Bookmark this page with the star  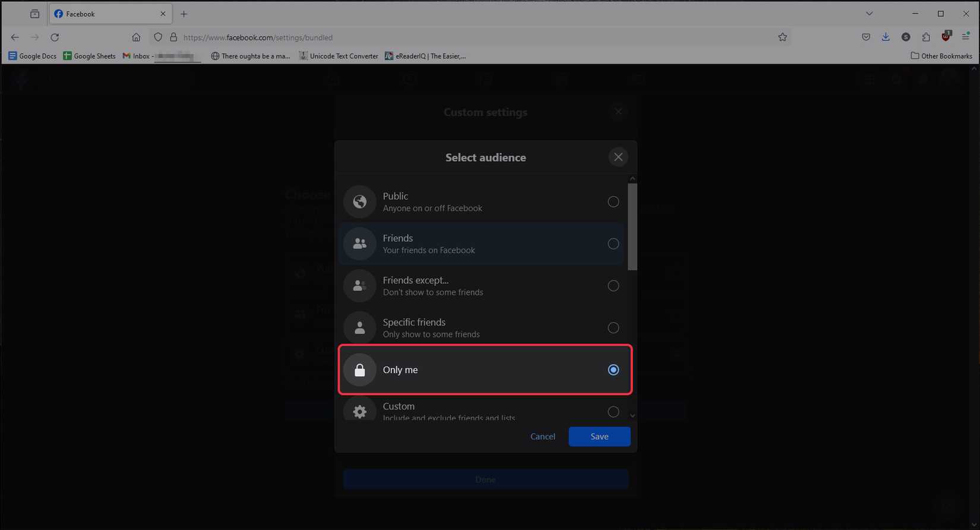coord(783,37)
